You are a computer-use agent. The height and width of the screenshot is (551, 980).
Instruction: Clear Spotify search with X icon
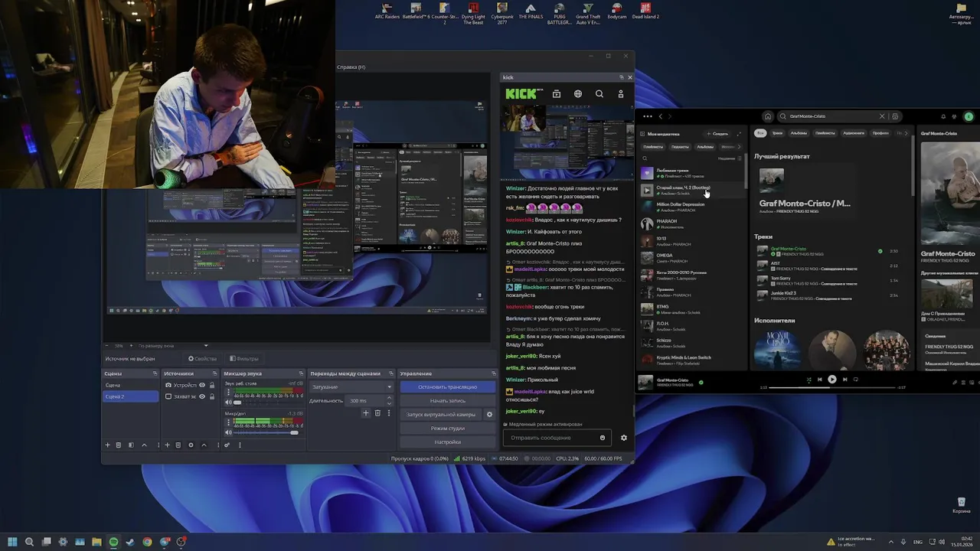(x=881, y=116)
